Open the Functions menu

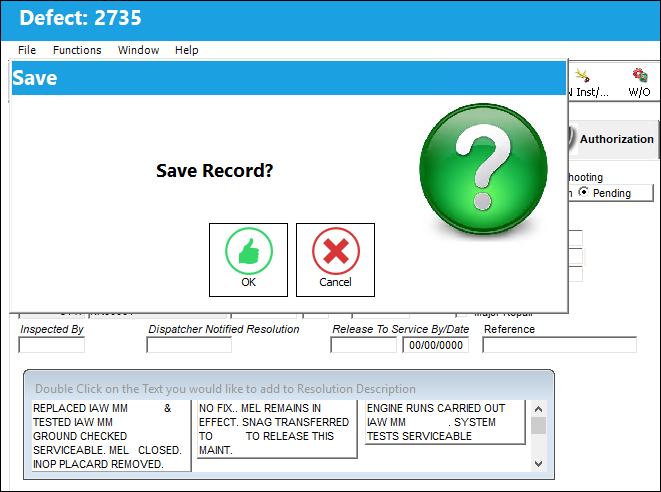click(x=77, y=50)
